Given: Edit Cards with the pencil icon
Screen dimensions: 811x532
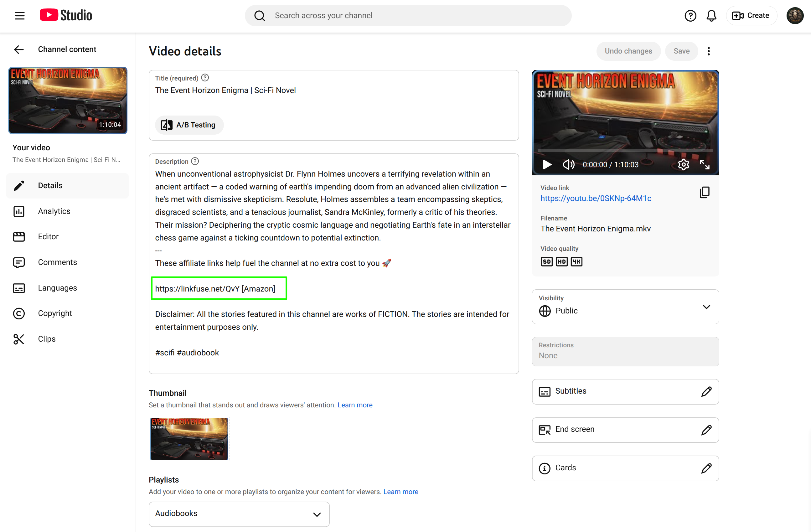Looking at the screenshot, I should [706, 468].
